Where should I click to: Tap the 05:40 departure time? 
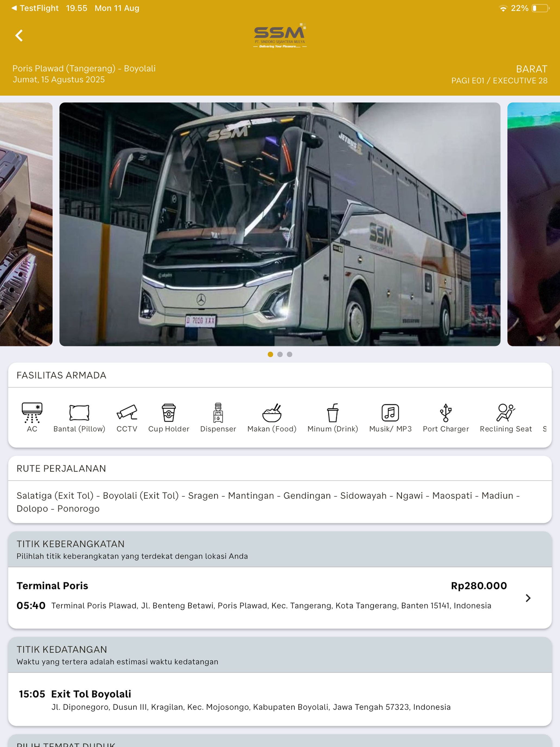(31, 606)
